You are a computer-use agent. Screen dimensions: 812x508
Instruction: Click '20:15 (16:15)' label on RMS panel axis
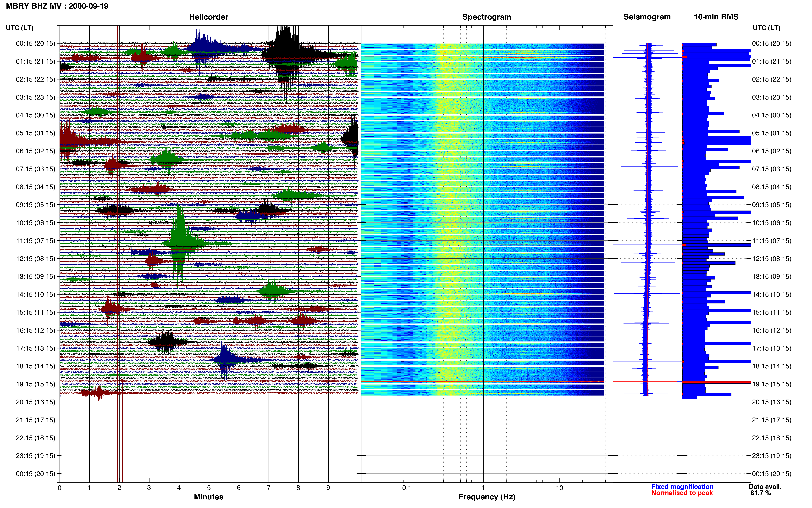click(x=772, y=402)
